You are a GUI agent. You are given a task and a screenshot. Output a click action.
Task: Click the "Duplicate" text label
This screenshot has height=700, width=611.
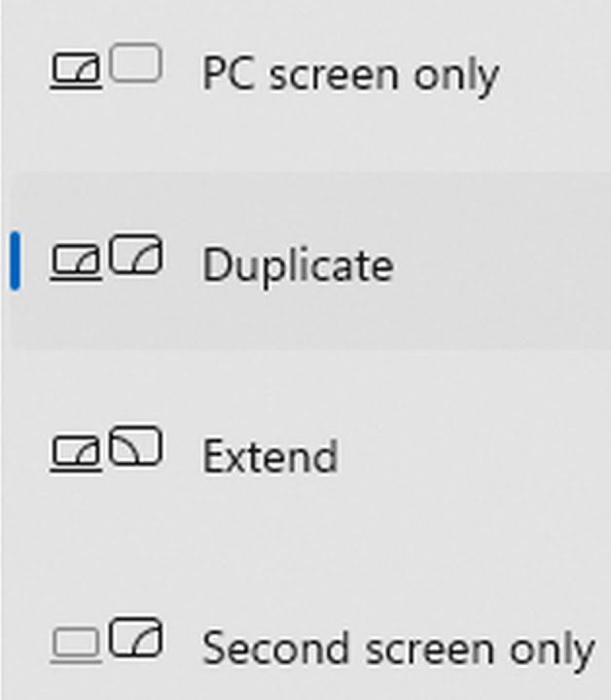pyautogui.click(x=298, y=265)
